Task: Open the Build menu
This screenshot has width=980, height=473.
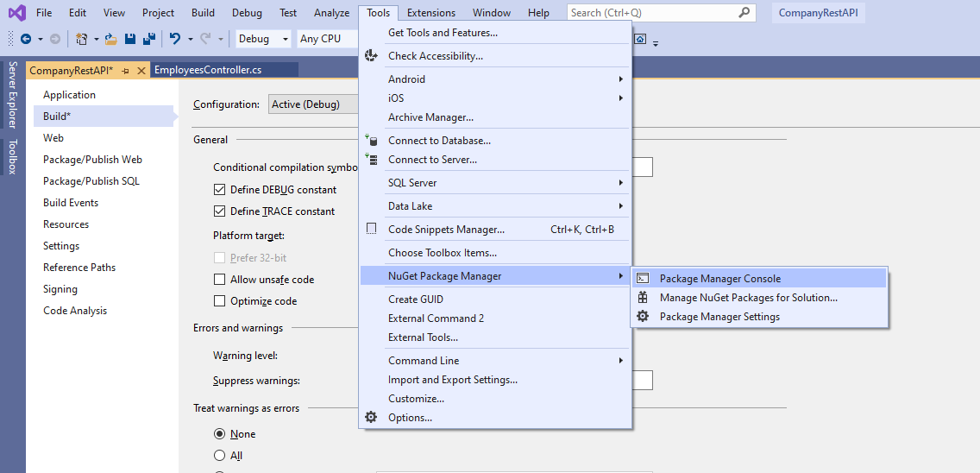Action: tap(203, 12)
